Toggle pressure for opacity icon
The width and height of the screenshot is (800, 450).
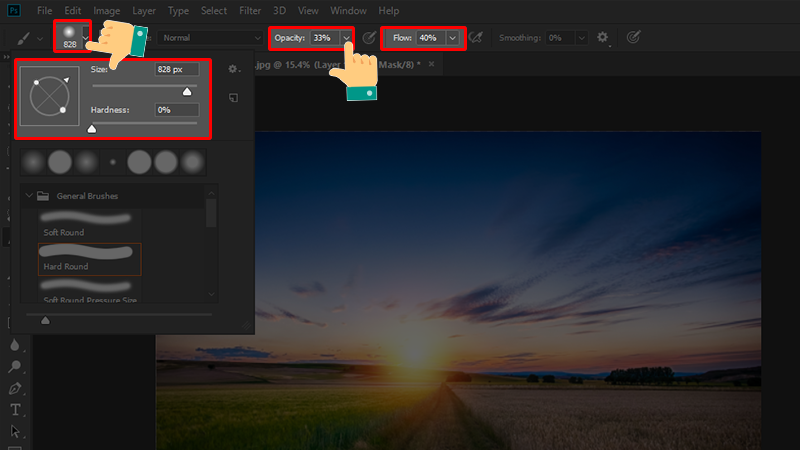pyautogui.click(x=369, y=38)
